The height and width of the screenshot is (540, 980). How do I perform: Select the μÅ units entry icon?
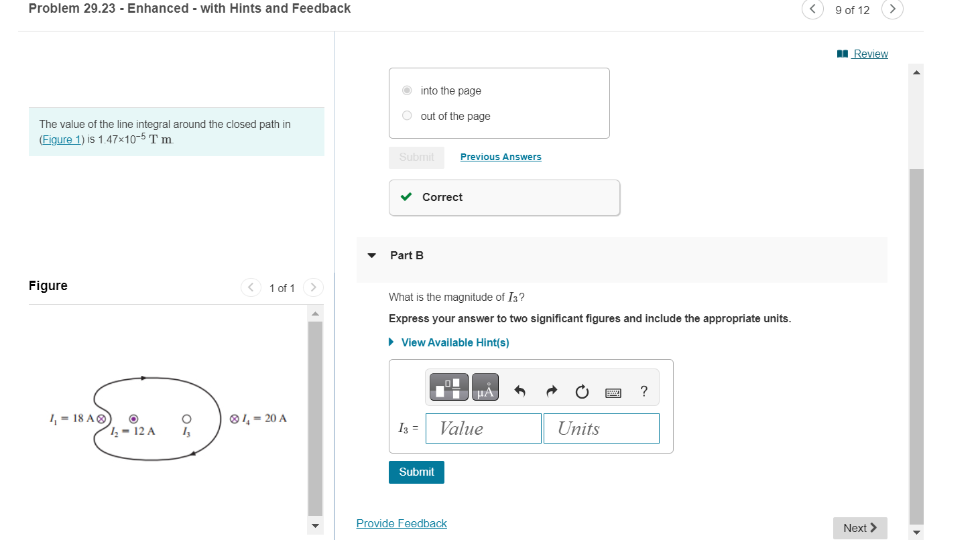pos(484,387)
